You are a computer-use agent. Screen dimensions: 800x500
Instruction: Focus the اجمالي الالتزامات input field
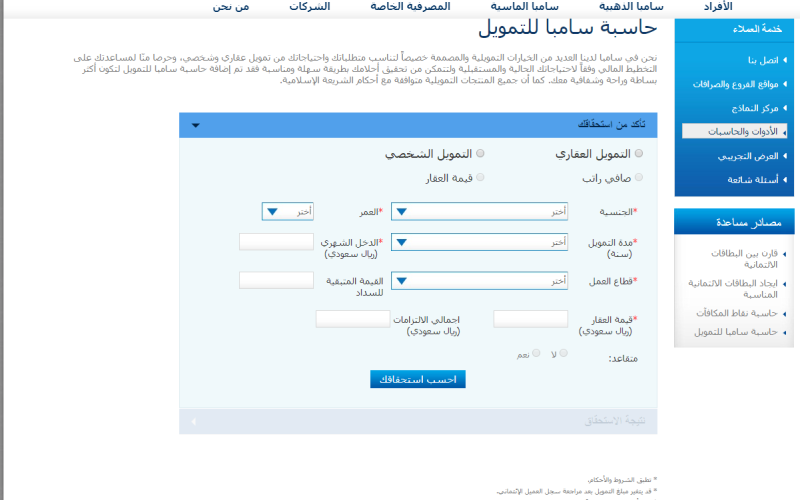coord(353,319)
